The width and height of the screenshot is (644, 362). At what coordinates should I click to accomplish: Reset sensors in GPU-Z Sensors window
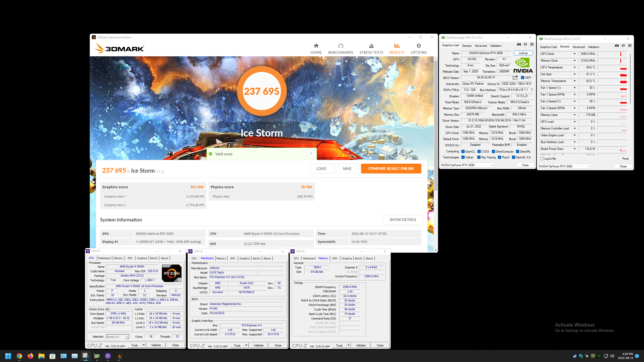(625, 159)
